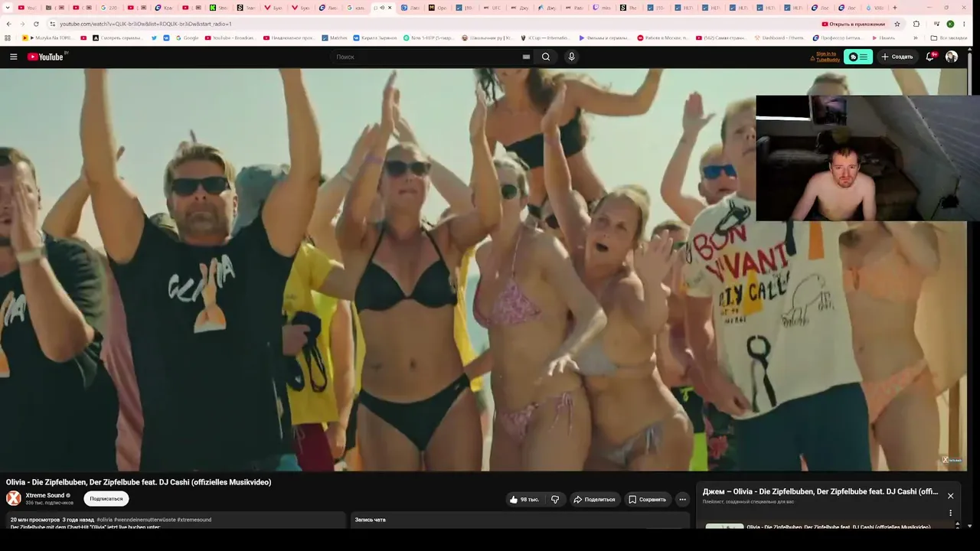Image resolution: width=980 pixels, height=551 pixels.
Task: Open the media control icon in the browser toolbar
Action: [x=936, y=24]
